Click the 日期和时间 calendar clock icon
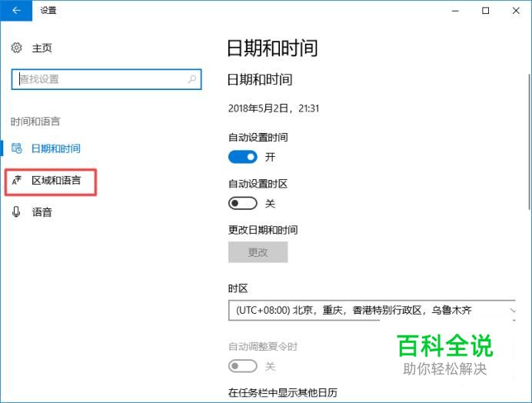Image resolution: width=532 pixels, height=403 pixels. click(17, 148)
